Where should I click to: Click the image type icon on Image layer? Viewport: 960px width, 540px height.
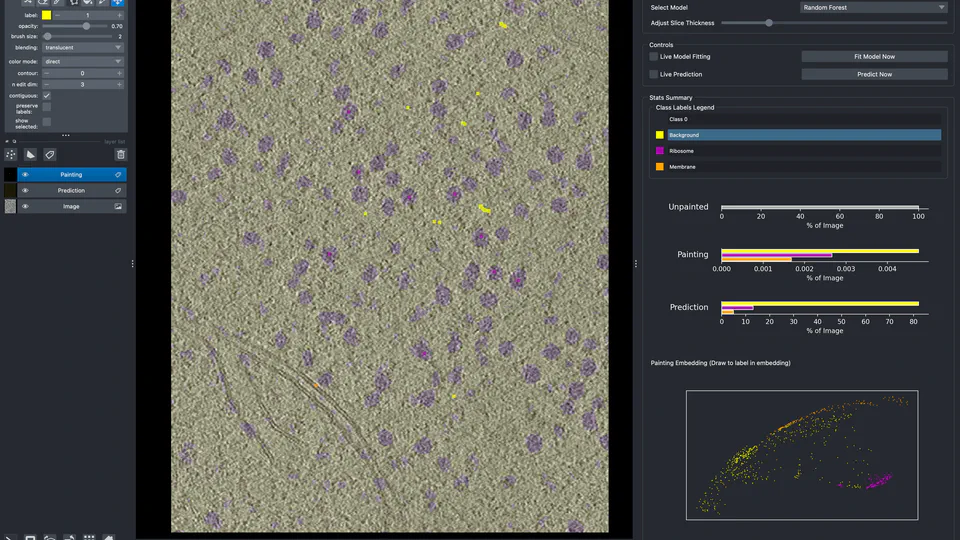click(x=118, y=206)
